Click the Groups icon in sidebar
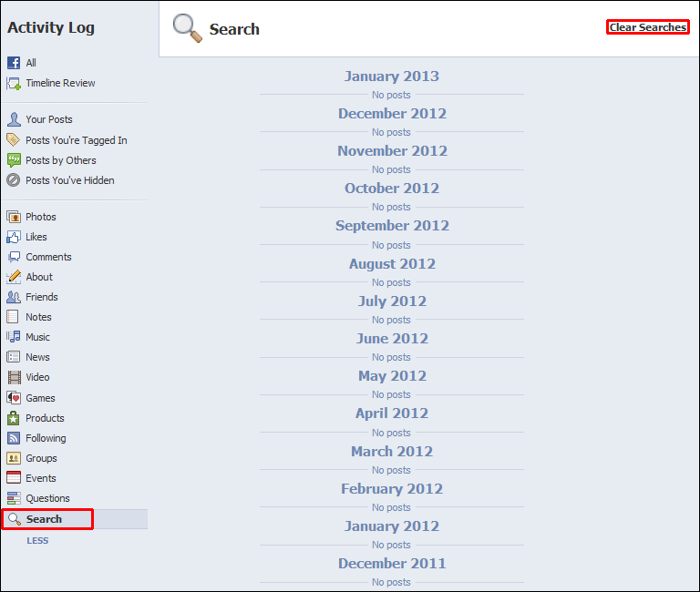This screenshot has height=592, width=700. tap(14, 458)
